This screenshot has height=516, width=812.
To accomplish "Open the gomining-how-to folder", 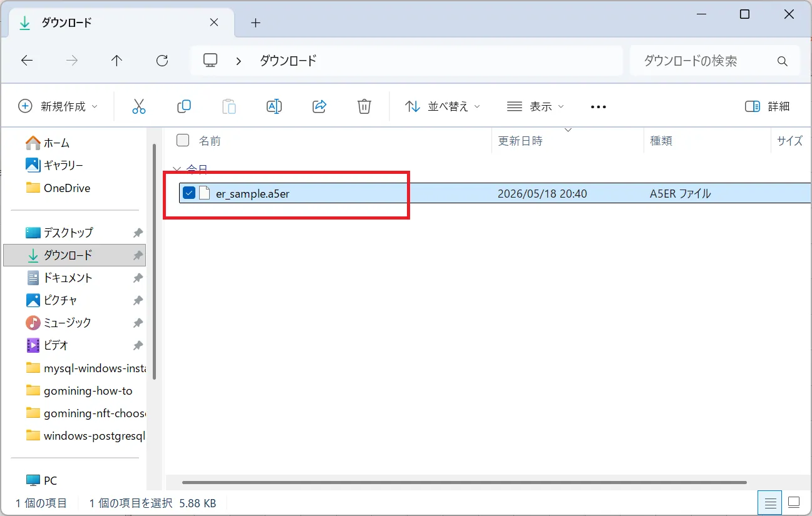I will coord(80,390).
